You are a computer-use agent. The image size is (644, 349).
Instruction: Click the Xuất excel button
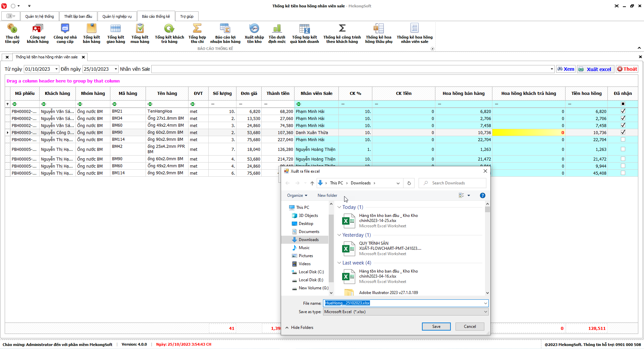595,69
